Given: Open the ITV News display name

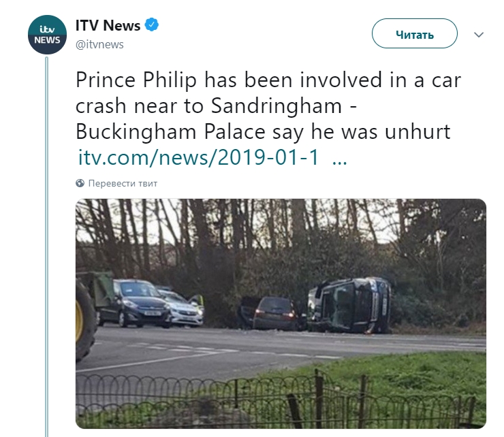Looking at the screenshot, I should [x=108, y=26].
